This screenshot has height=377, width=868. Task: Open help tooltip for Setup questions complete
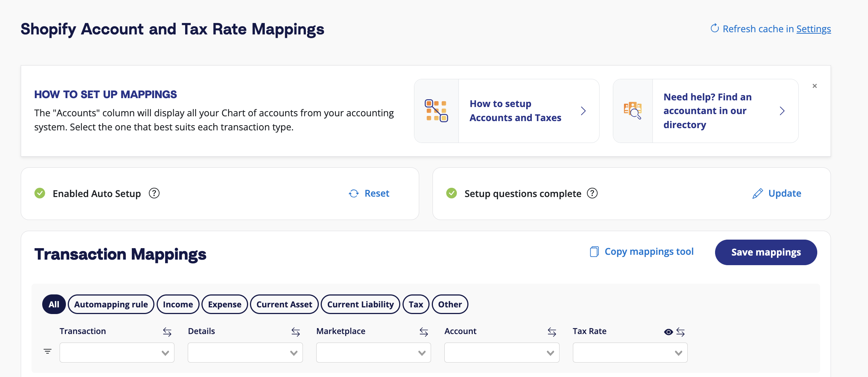click(592, 193)
